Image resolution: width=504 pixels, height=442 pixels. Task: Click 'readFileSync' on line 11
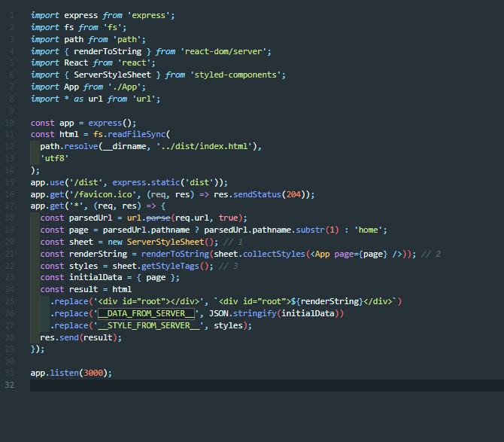(136, 135)
